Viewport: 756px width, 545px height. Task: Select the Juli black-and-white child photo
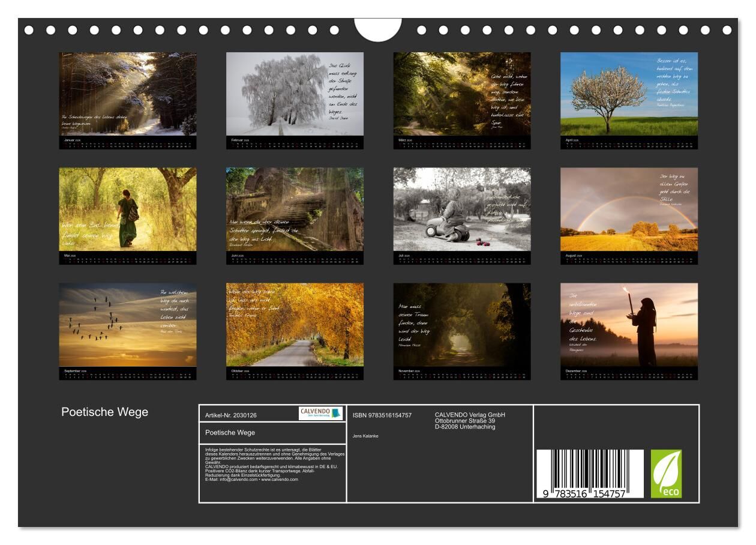(x=462, y=209)
